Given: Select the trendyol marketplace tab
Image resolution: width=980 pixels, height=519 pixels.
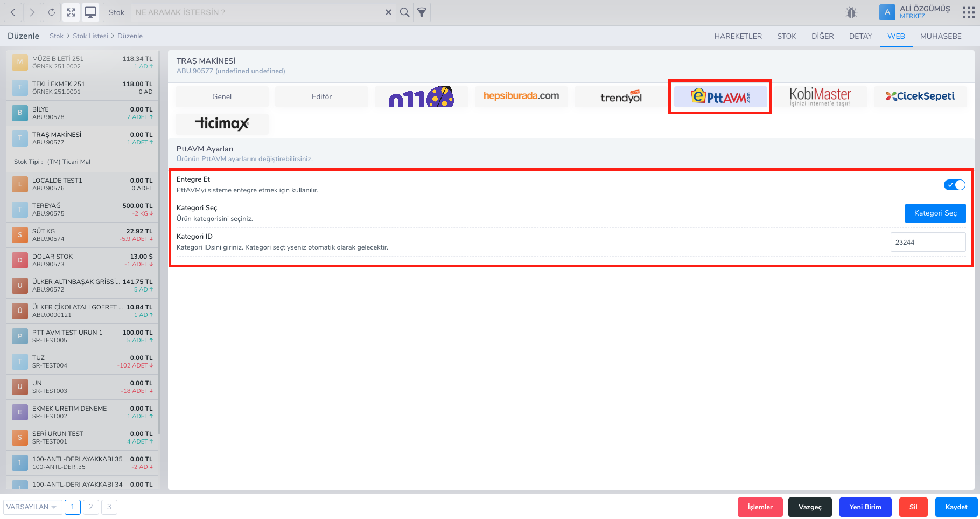Looking at the screenshot, I should [x=621, y=97].
